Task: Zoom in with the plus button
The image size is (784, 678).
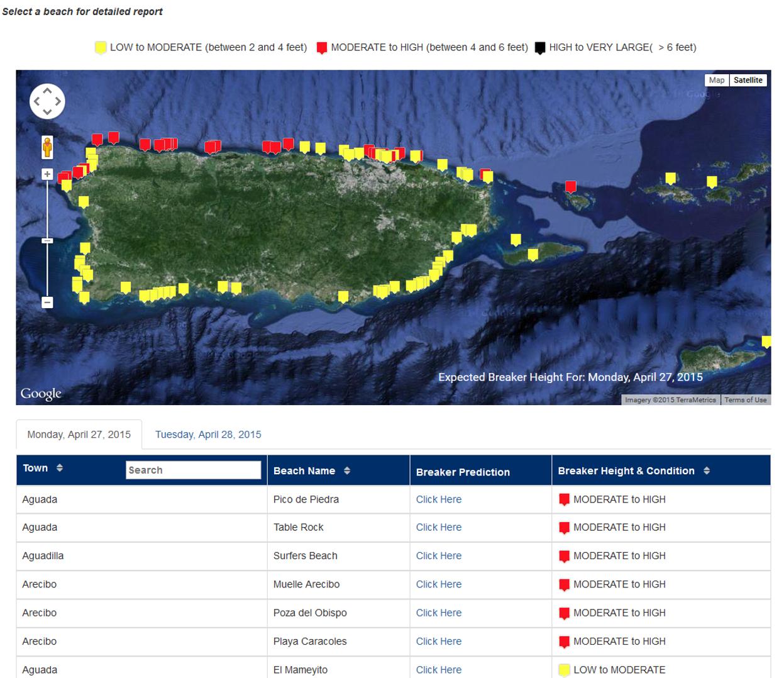Action: [47, 174]
